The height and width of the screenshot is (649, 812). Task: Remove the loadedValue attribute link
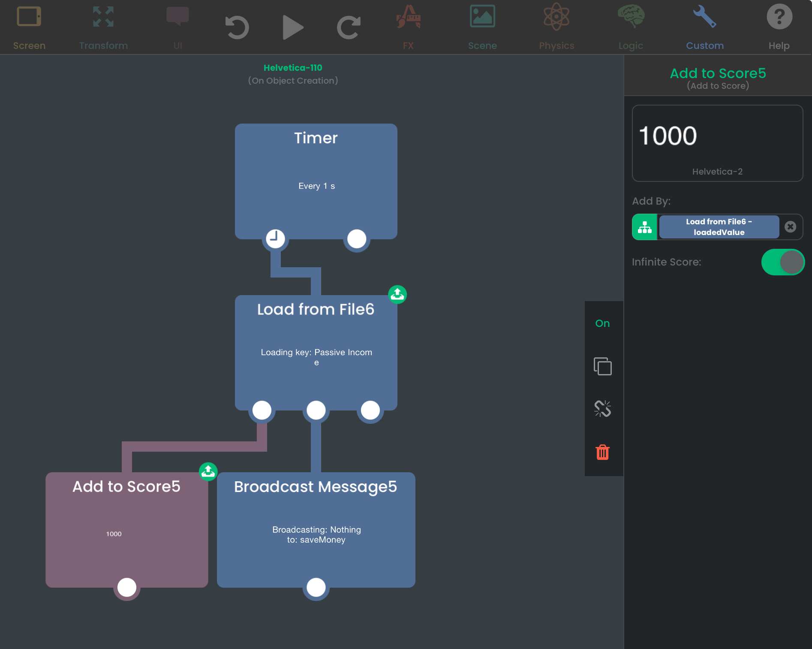791,227
